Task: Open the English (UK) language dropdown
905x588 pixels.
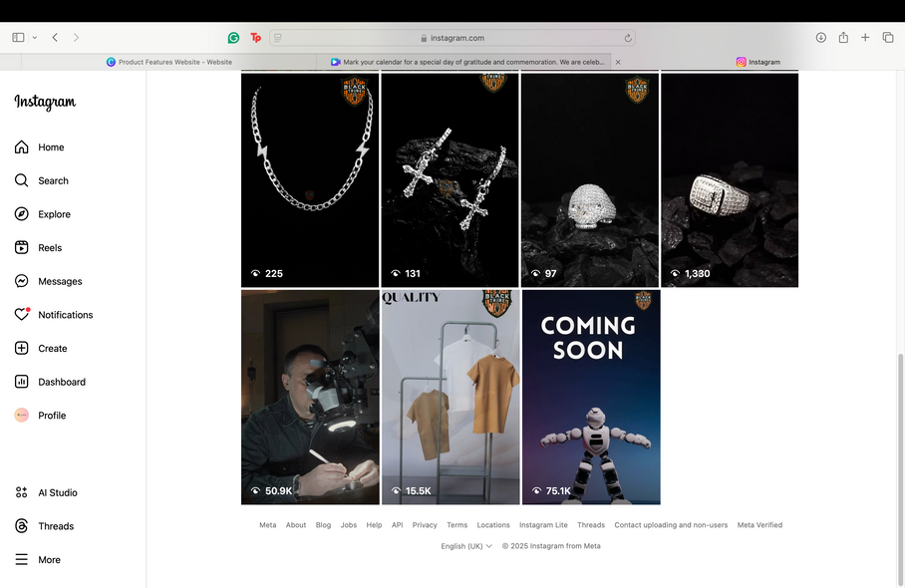Action: [466, 546]
